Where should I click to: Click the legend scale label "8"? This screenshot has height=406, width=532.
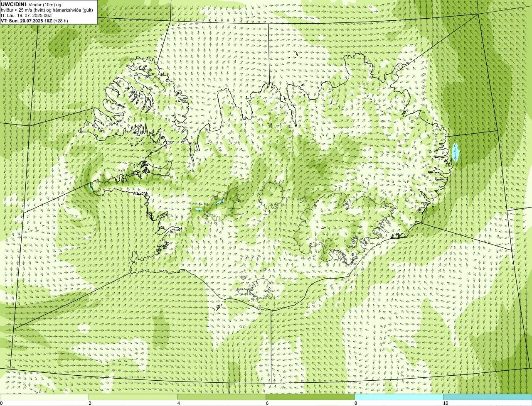[356, 404]
